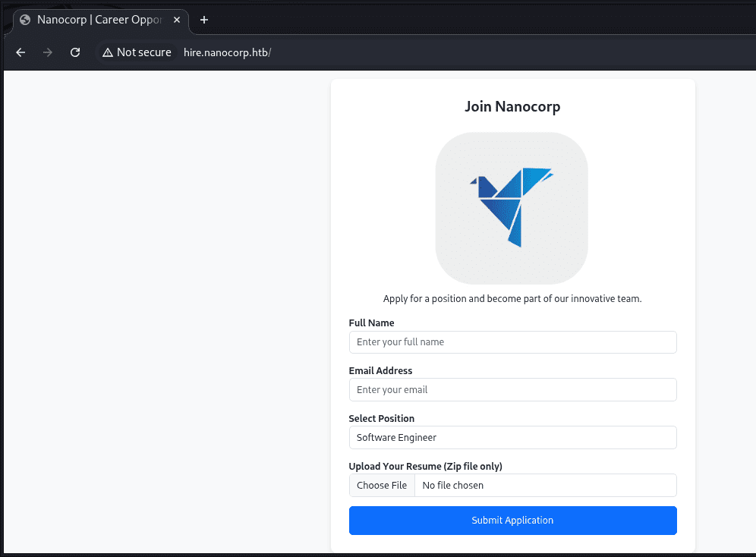
Task: Click the Full Name label
Action: [371, 323]
